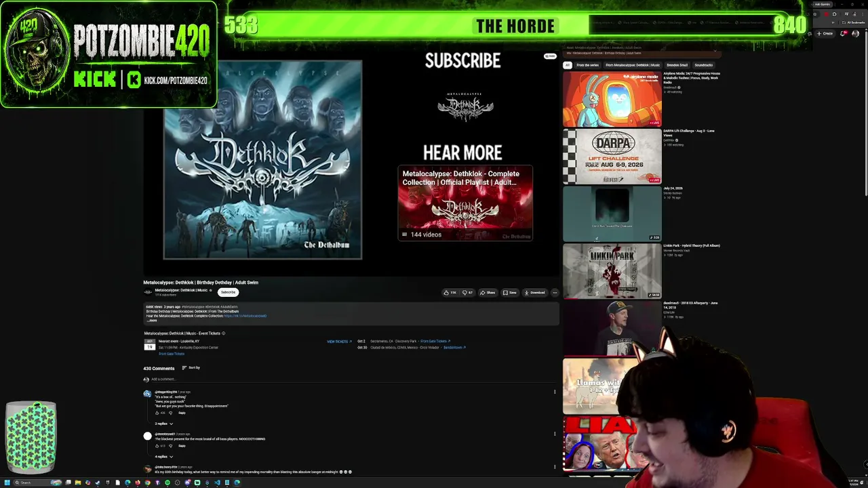Reply to the "It's a box of... nothing" comment
This screenshot has height=488, width=868.
(x=182, y=413)
